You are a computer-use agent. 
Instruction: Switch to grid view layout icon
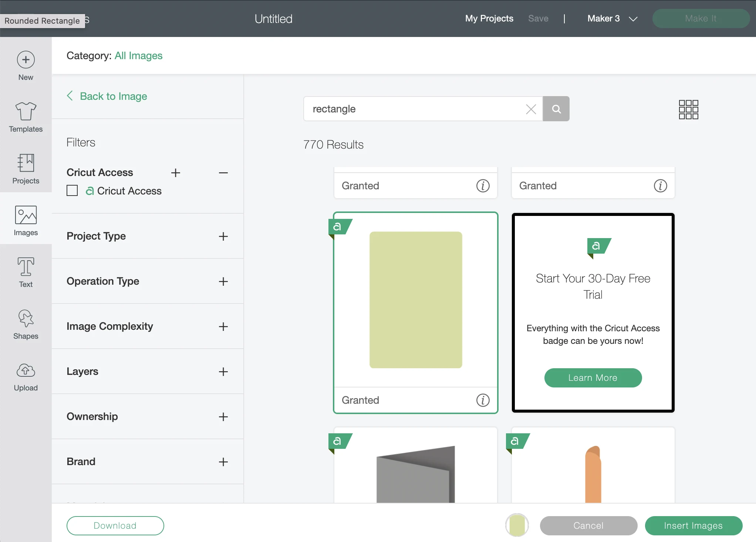pos(688,109)
